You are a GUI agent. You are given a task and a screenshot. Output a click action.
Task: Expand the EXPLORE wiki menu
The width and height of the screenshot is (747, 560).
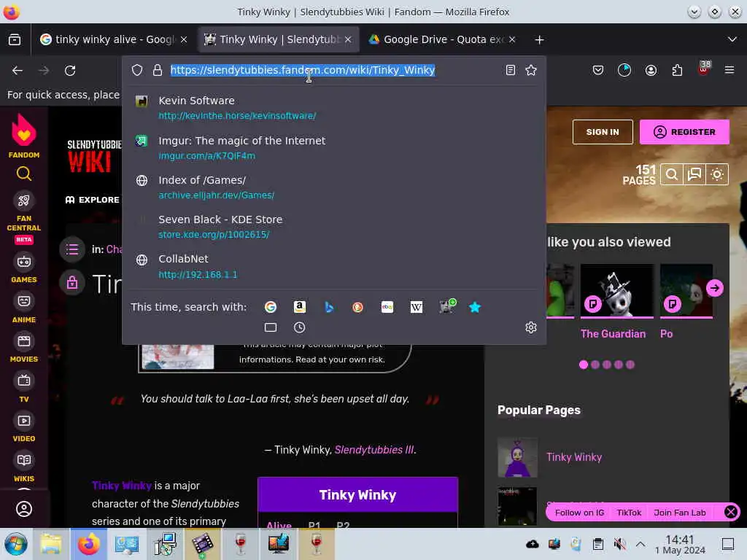(93, 200)
